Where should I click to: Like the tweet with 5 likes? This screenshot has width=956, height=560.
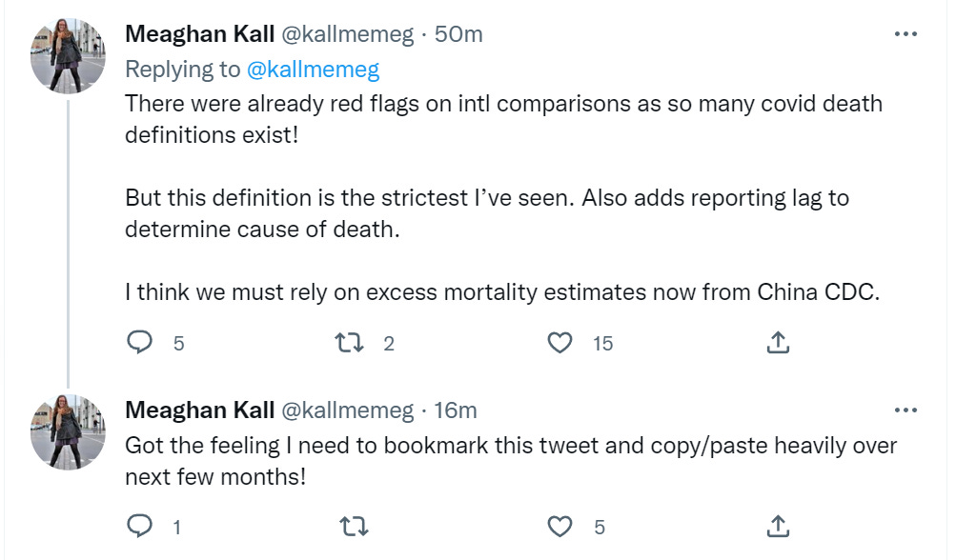coord(559,526)
